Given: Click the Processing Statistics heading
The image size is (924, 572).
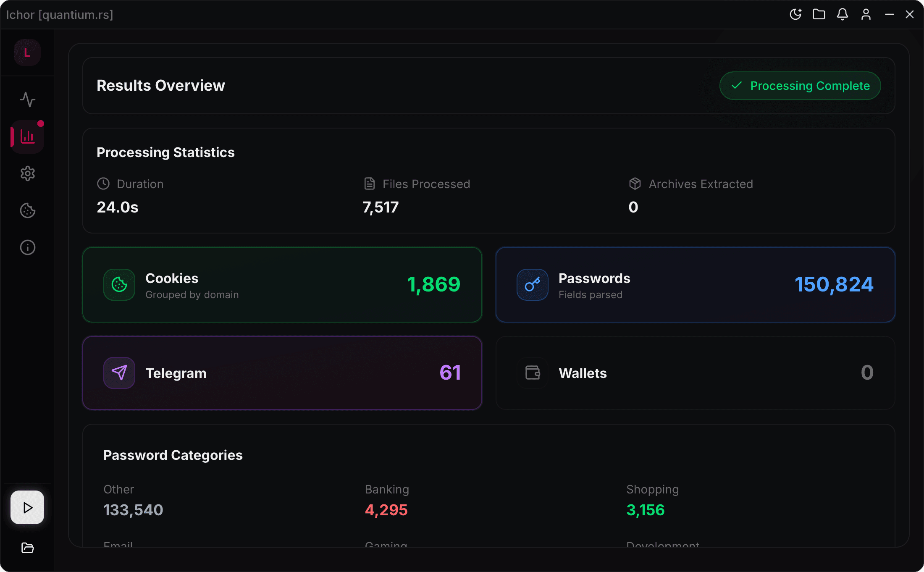Looking at the screenshot, I should (x=165, y=152).
